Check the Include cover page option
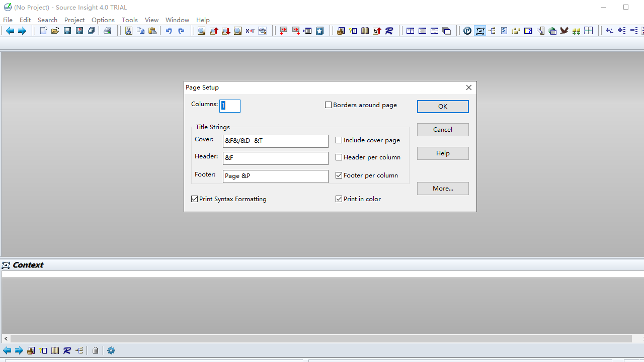Image resolution: width=644 pixels, height=362 pixels. coord(339,140)
